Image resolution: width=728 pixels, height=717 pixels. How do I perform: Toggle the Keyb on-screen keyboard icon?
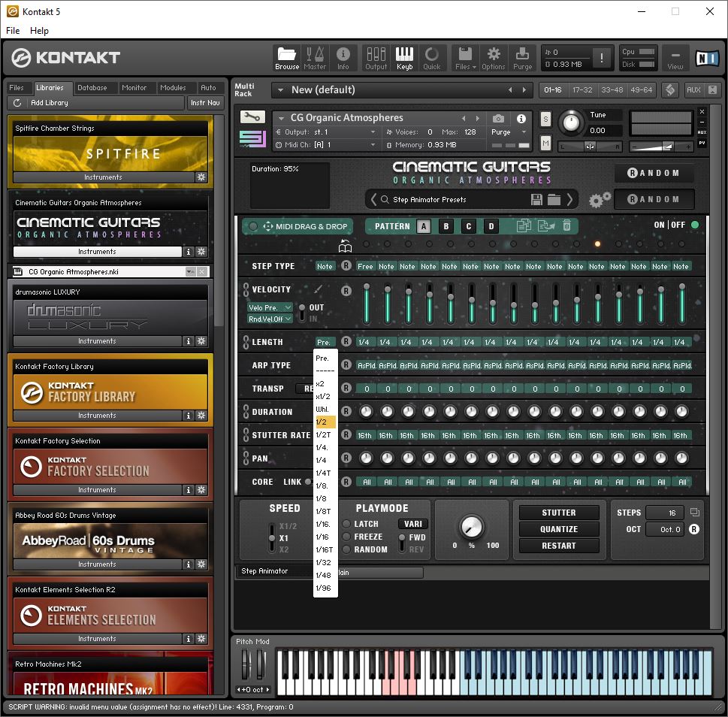tap(404, 58)
